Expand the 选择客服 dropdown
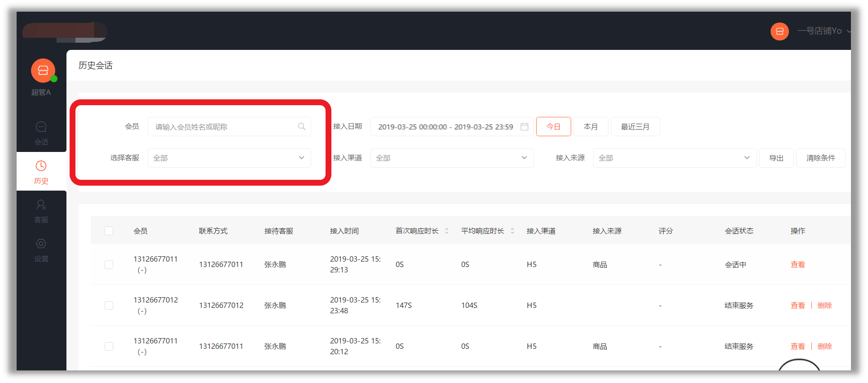Viewport: 868px width, 383px height. coord(229,158)
